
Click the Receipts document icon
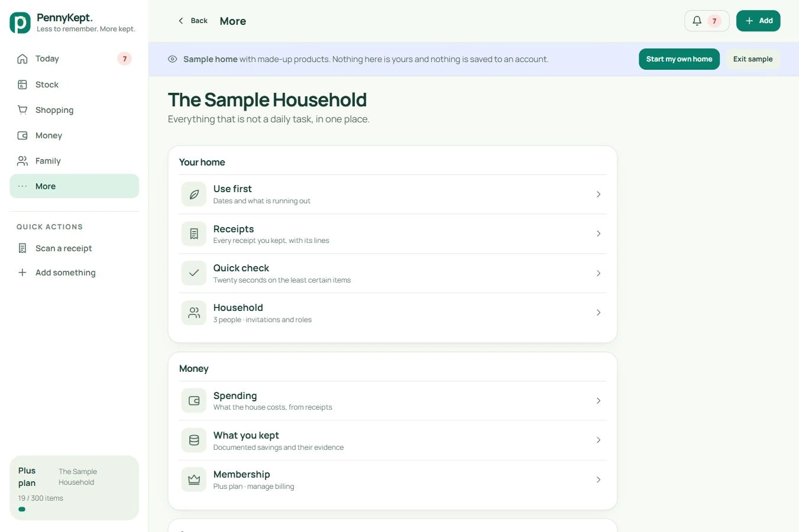pos(194,234)
